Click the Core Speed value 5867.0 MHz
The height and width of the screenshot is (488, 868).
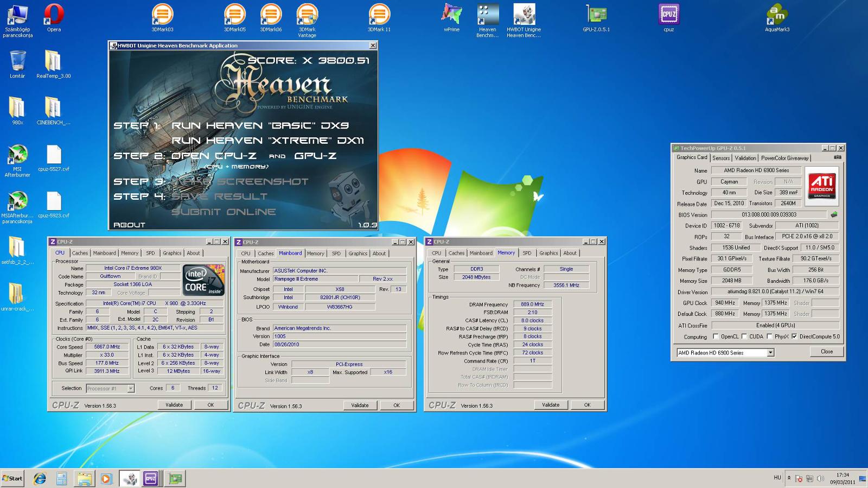tap(107, 346)
